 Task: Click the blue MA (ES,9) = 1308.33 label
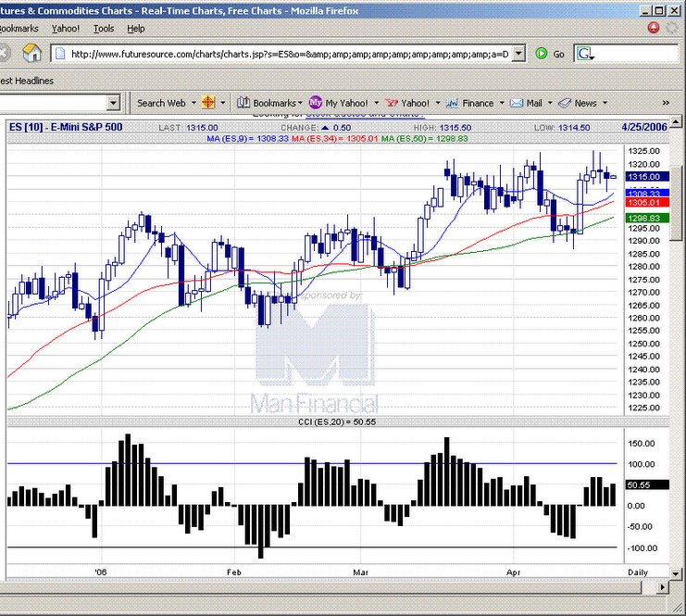coord(247,138)
